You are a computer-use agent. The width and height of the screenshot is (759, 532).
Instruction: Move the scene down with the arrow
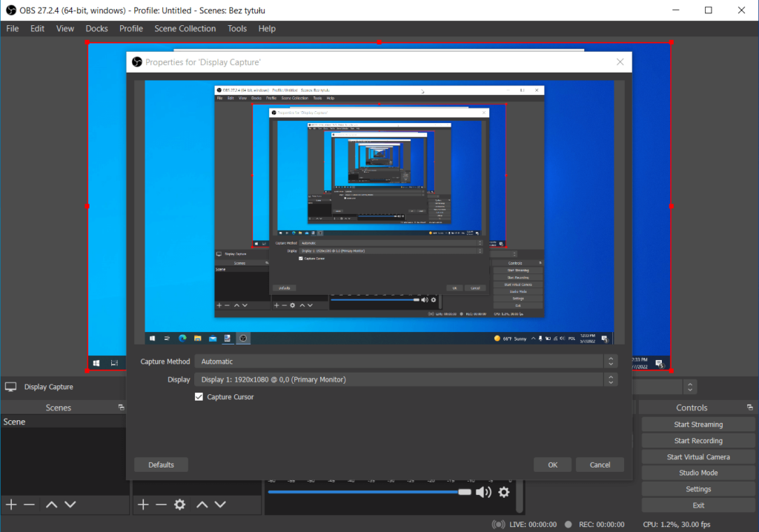point(70,505)
